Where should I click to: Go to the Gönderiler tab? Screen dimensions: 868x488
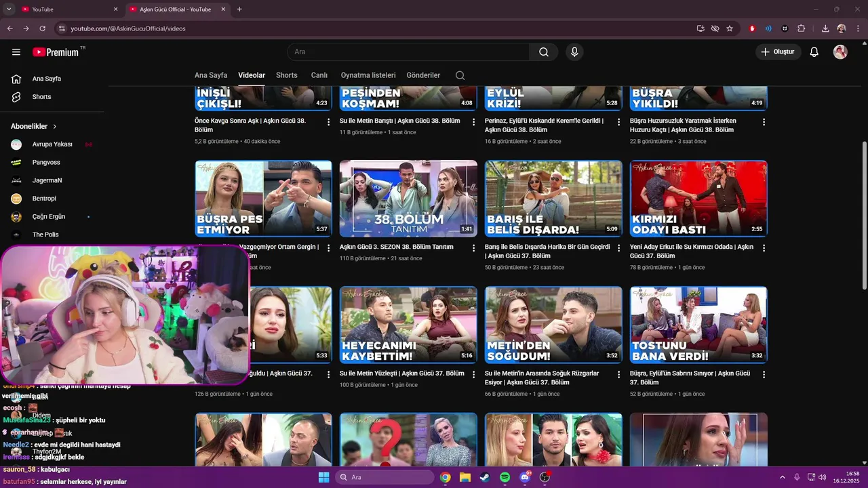(423, 75)
